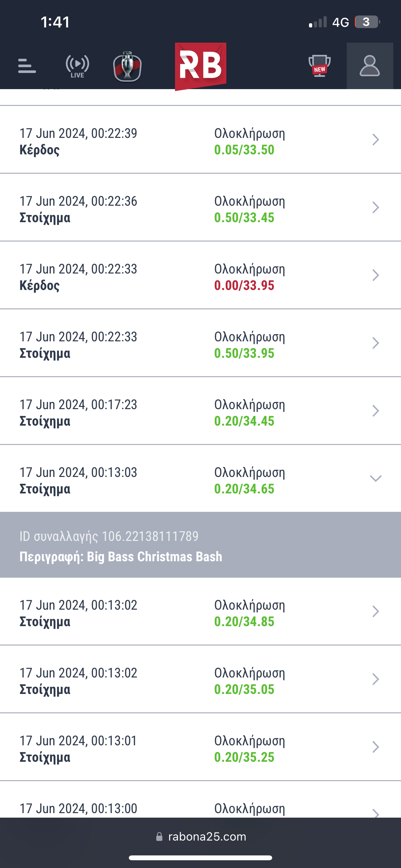This screenshot has height=868, width=401.
Task: Tap the lock icon beside rabona25.com
Action: [x=159, y=837]
